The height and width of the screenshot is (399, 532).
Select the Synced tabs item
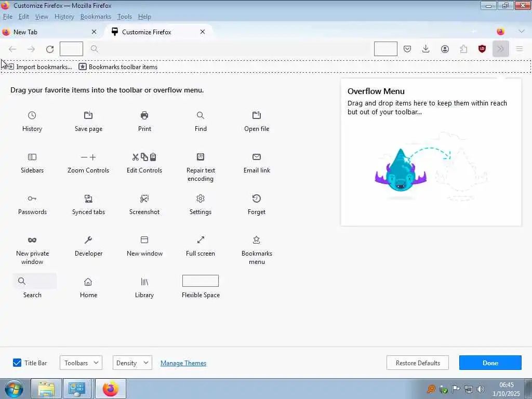click(88, 205)
